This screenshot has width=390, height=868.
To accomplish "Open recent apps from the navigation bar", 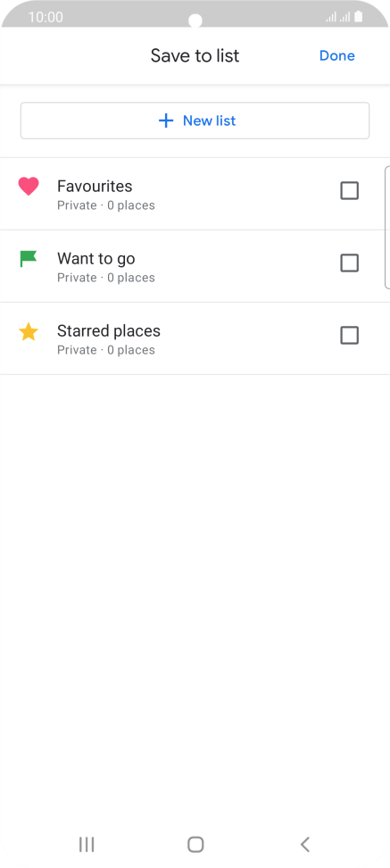I will [87, 844].
